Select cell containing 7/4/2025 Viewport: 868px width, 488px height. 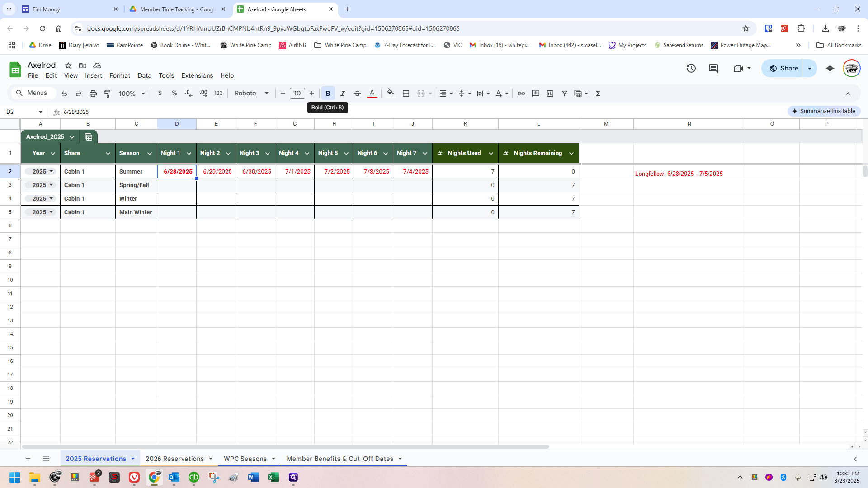tap(413, 172)
